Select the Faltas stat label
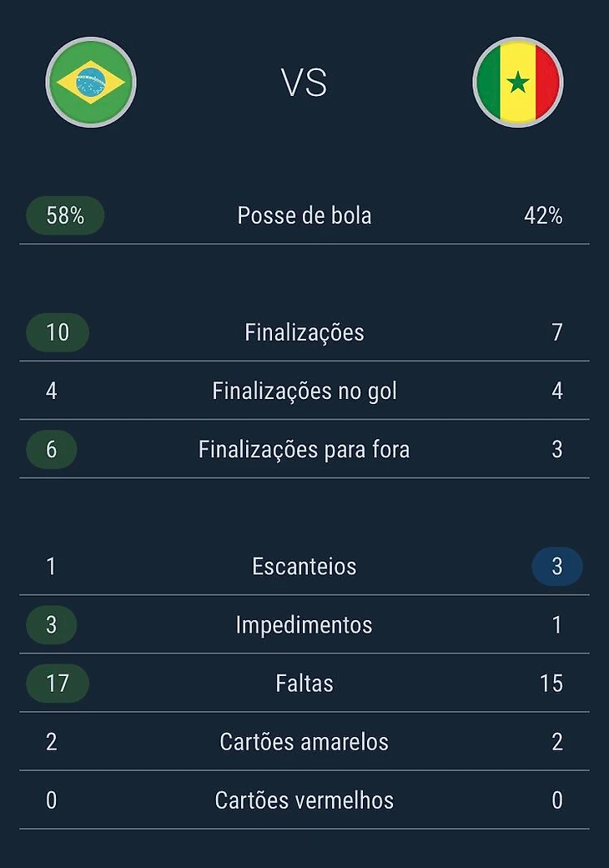Image resolution: width=609 pixels, height=868 pixels. click(304, 683)
